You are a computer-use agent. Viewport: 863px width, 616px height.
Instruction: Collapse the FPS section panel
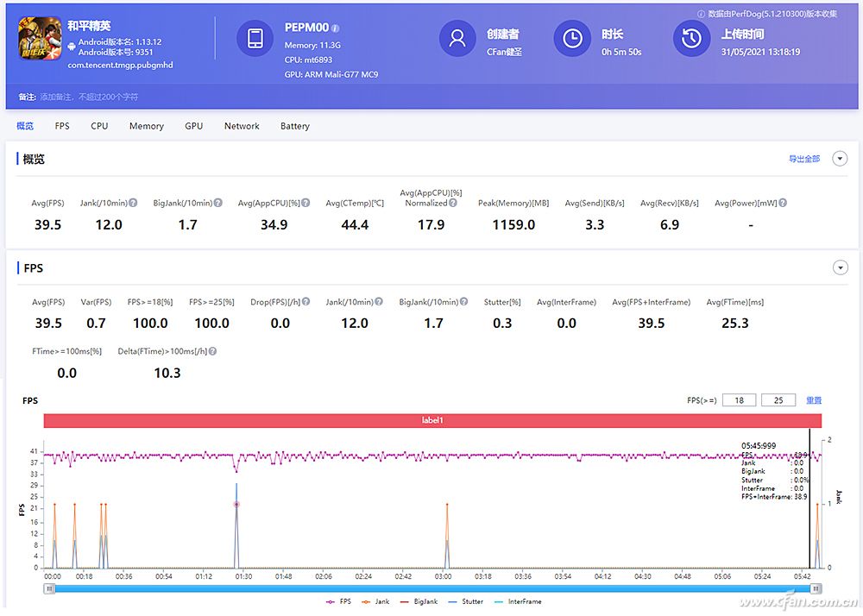[840, 268]
